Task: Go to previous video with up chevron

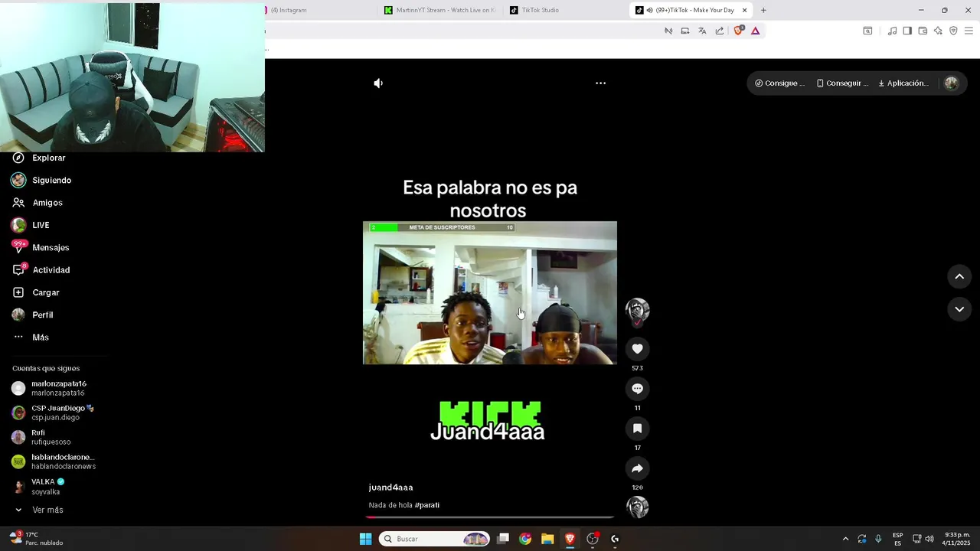Action: (x=959, y=276)
